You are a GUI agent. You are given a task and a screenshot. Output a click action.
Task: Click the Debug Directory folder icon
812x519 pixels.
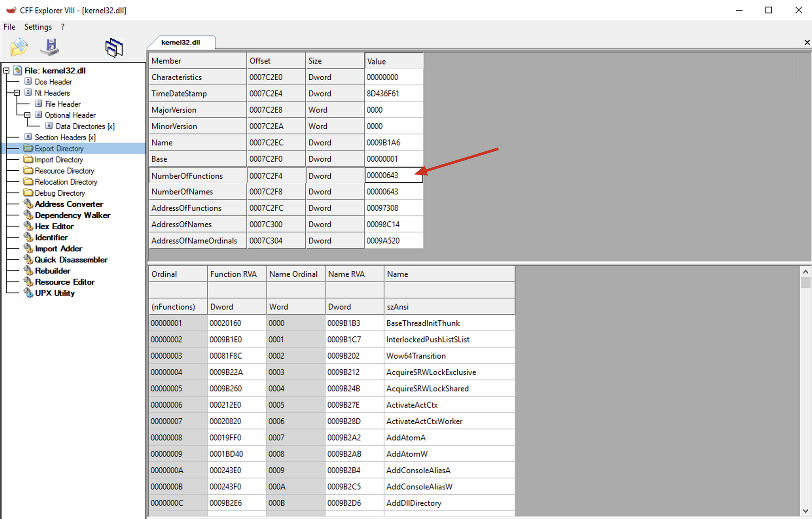(x=28, y=193)
